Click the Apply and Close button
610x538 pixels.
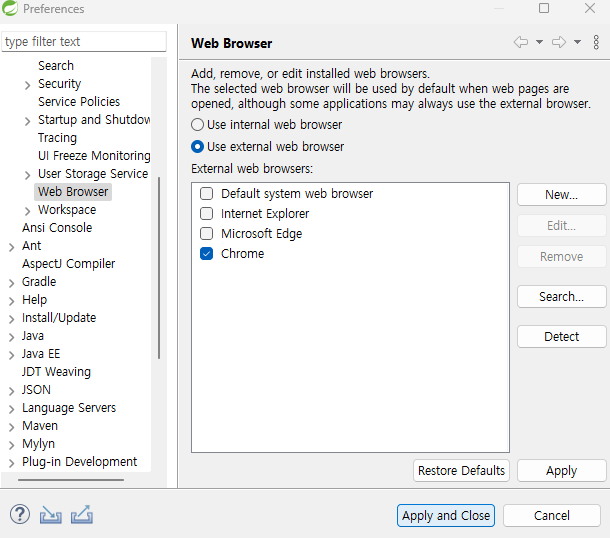445,516
